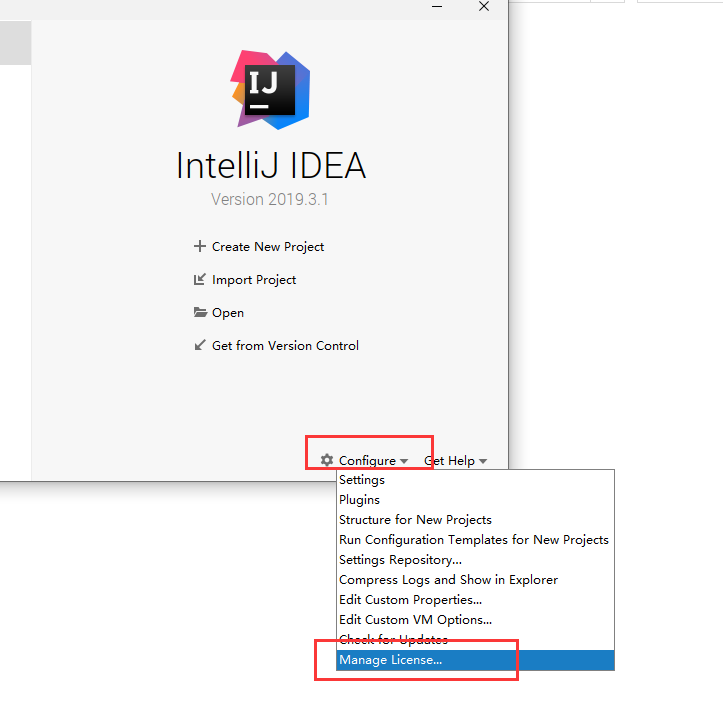The image size is (723, 714).
Task: Expand the Configure dropdown arrow
Action: (x=404, y=461)
